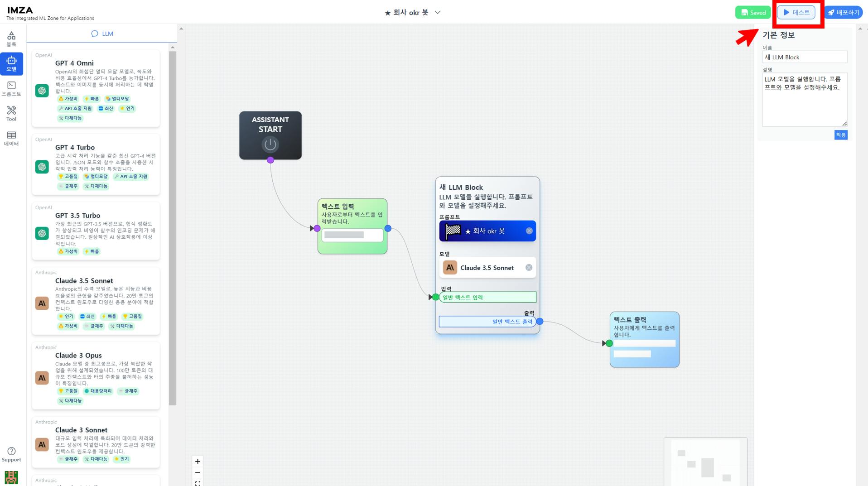Open the 프롬프트 sidebar section
Viewport: 868px width, 486px height.
(11, 89)
